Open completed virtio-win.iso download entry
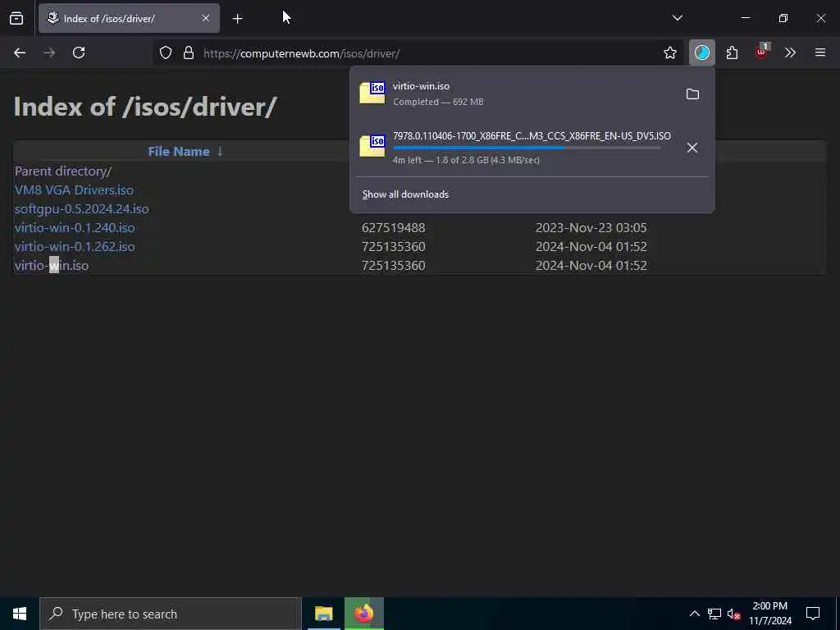This screenshot has height=630, width=840. coord(515,94)
